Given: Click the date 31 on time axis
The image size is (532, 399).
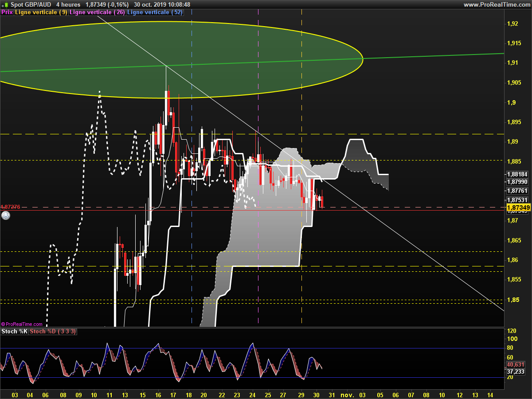Looking at the screenshot, I should click(331, 395).
